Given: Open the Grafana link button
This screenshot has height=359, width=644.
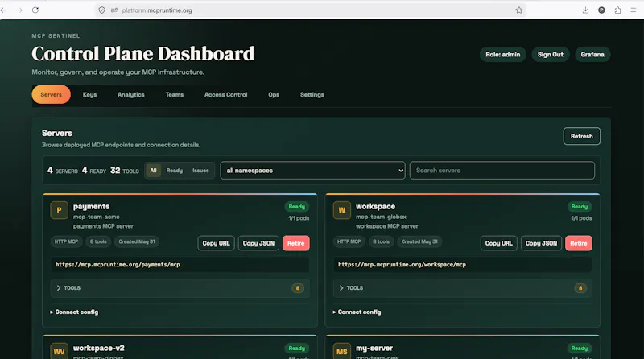Looking at the screenshot, I should click(592, 54).
